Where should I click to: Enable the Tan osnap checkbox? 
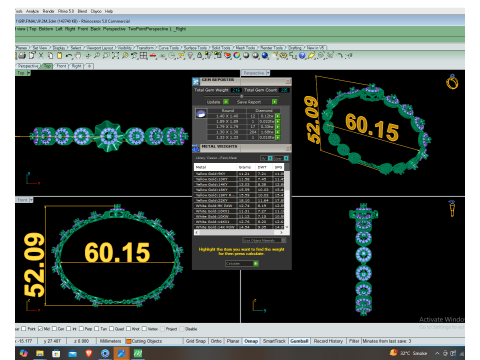(x=97, y=329)
